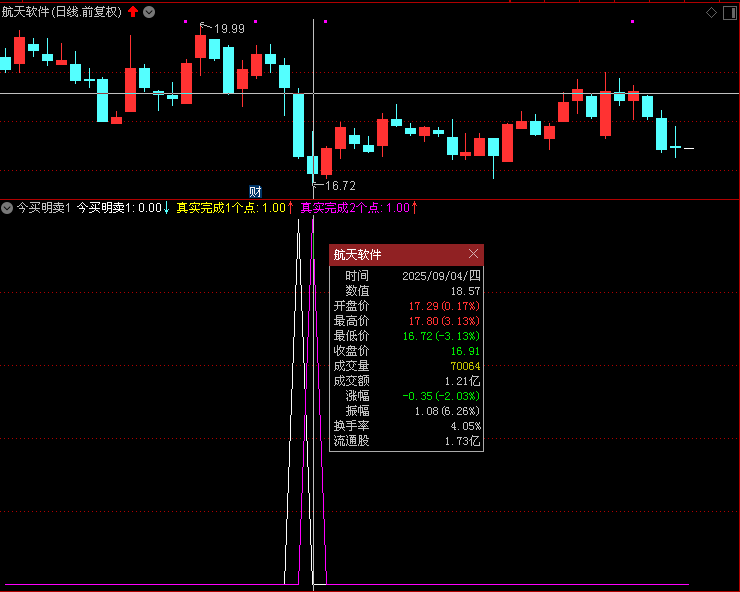Click the 19.99 high price label
This screenshot has width=740, height=592.
tap(229, 29)
